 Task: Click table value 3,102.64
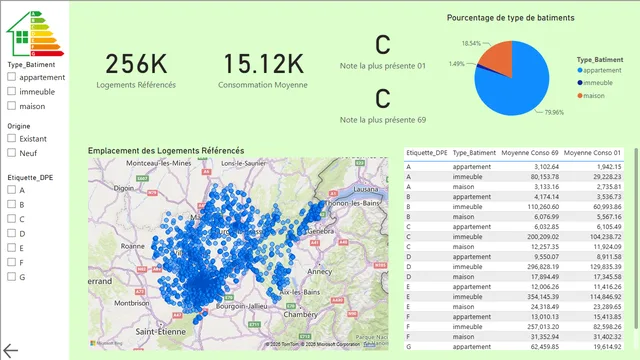tap(547, 167)
